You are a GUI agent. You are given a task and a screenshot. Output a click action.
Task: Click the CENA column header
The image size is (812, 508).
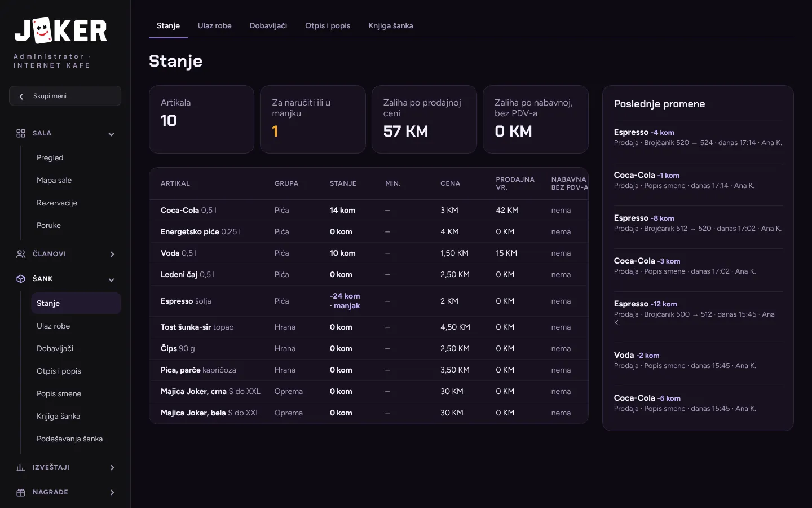tap(450, 183)
